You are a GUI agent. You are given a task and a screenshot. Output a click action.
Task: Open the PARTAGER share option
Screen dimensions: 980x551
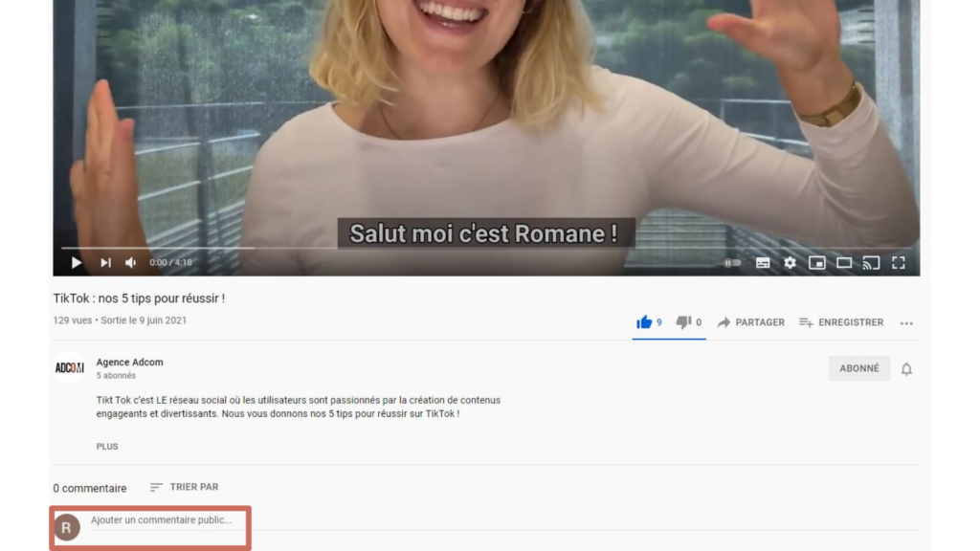(x=750, y=322)
